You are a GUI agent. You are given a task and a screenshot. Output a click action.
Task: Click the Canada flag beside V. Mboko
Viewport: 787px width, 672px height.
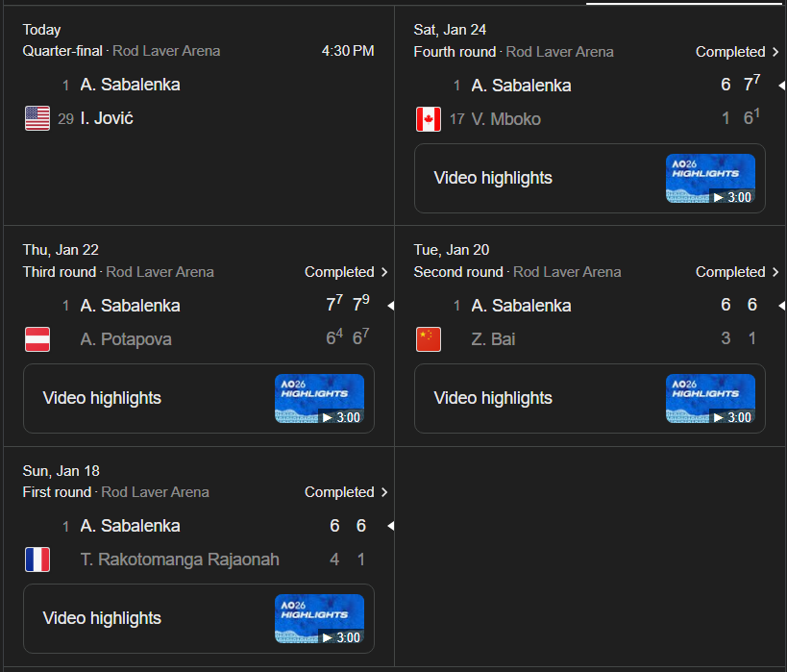(428, 119)
